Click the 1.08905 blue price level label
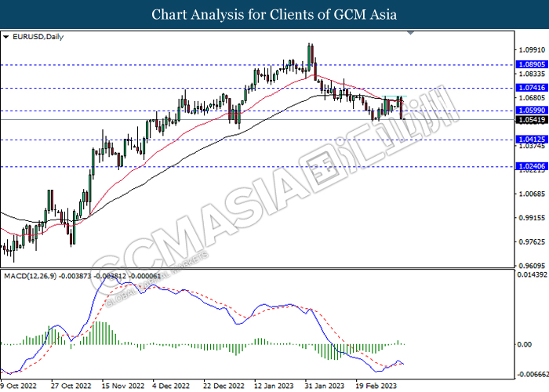This screenshot has height=392, width=549. 532,64
